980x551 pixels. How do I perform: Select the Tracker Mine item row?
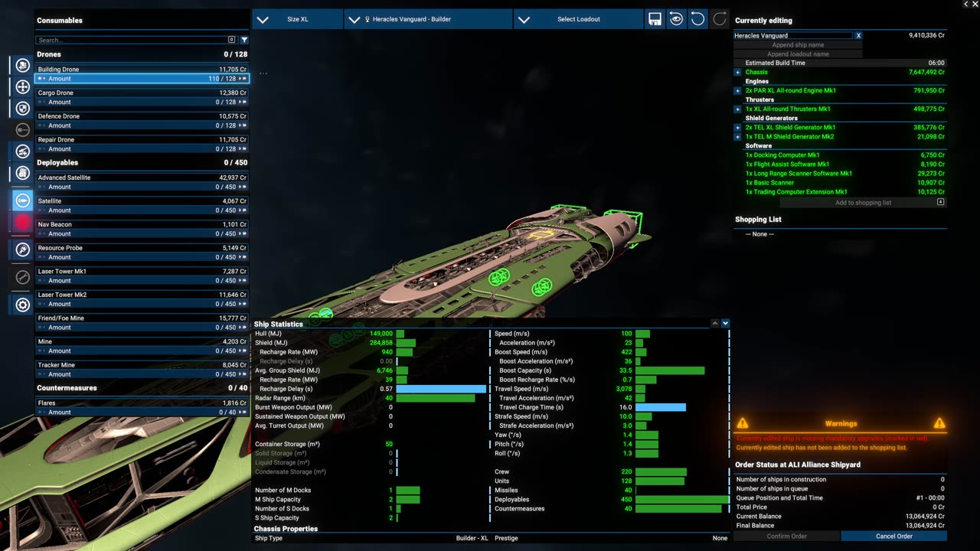142,365
